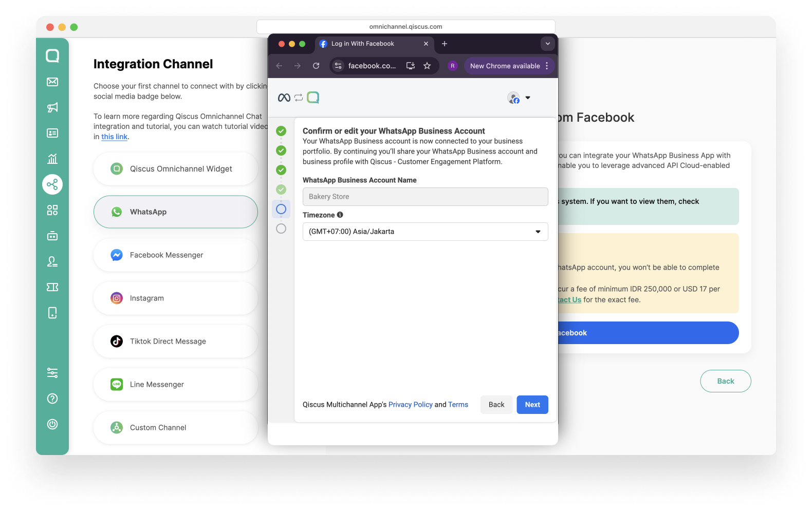Select the Custom Channel option
This screenshot has height=511, width=812.
[x=176, y=427]
